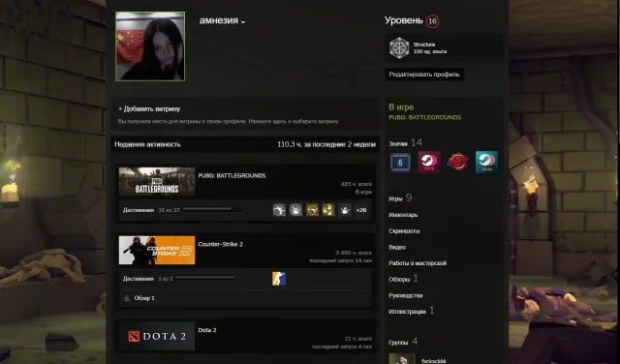Image resolution: width=620 pixels, height=364 pixels.
Task: Click the Counter-Strike 2 game banner
Action: point(157,250)
